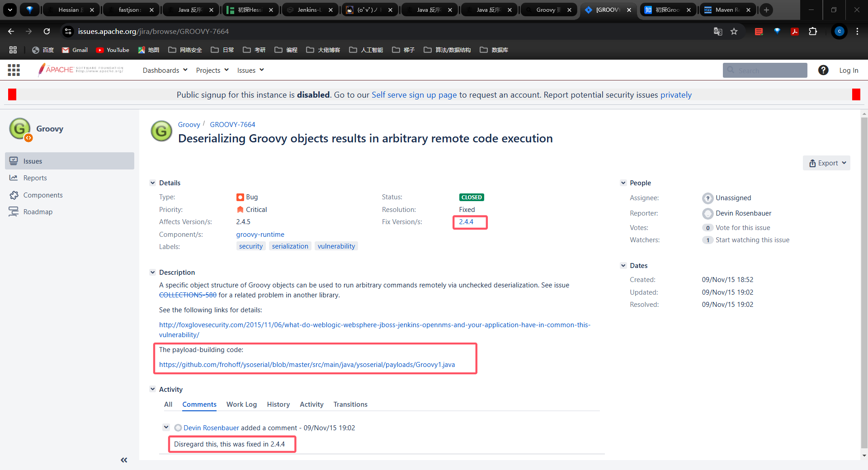Viewport: 868px width, 470px height.
Task: Open the Dashboards dropdown menu
Action: 165,70
